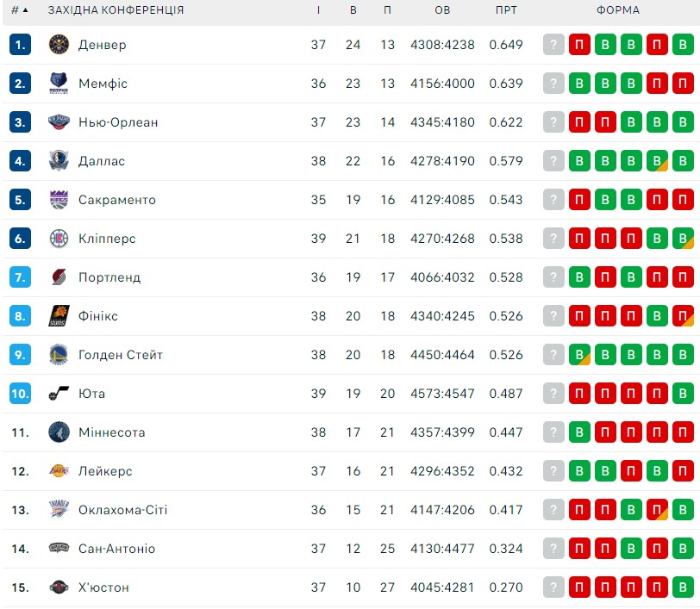Image resolution: width=700 pixels, height=609 pixels.
Task: Open the Оклахома-Сіті team link
Action: (x=122, y=510)
